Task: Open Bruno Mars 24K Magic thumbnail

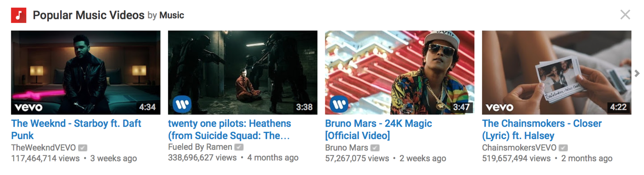Action: (400, 73)
